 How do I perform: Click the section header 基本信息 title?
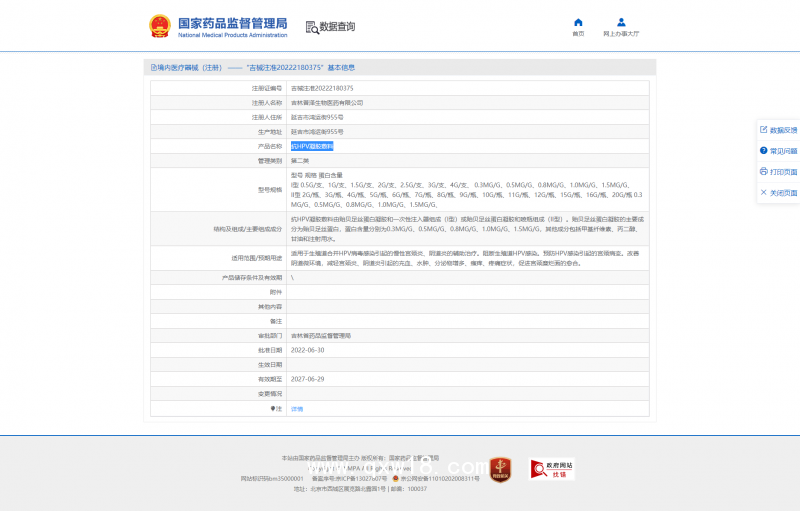click(x=341, y=67)
